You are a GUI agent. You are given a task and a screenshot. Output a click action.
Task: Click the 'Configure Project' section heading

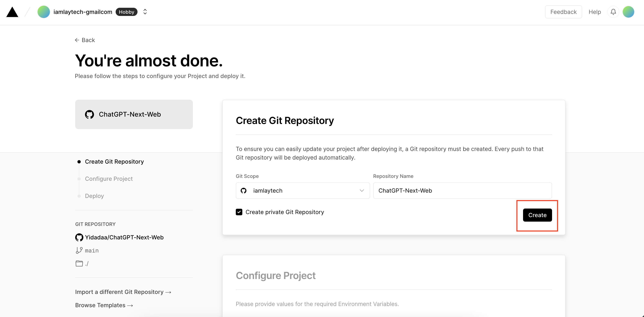[x=275, y=276]
